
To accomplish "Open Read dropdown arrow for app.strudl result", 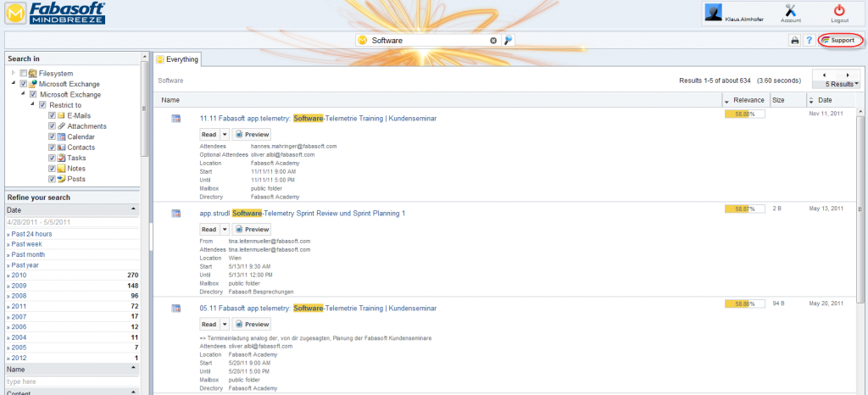I will 224,230.
